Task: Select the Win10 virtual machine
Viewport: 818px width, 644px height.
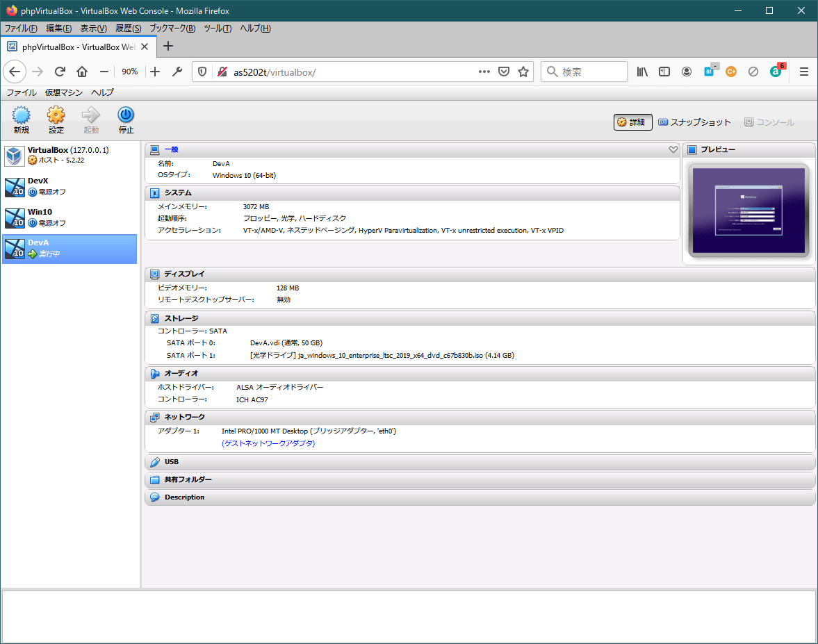Action: 70,217
